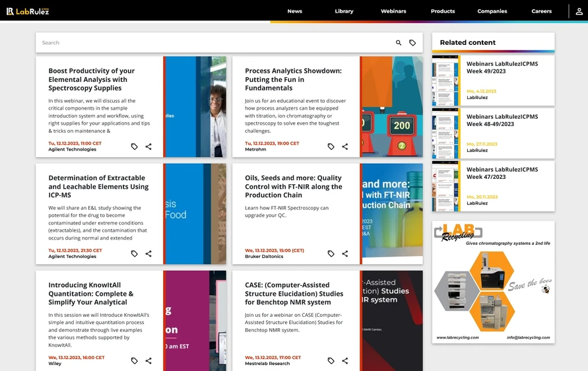Open the Products menu

click(x=443, y=11)
